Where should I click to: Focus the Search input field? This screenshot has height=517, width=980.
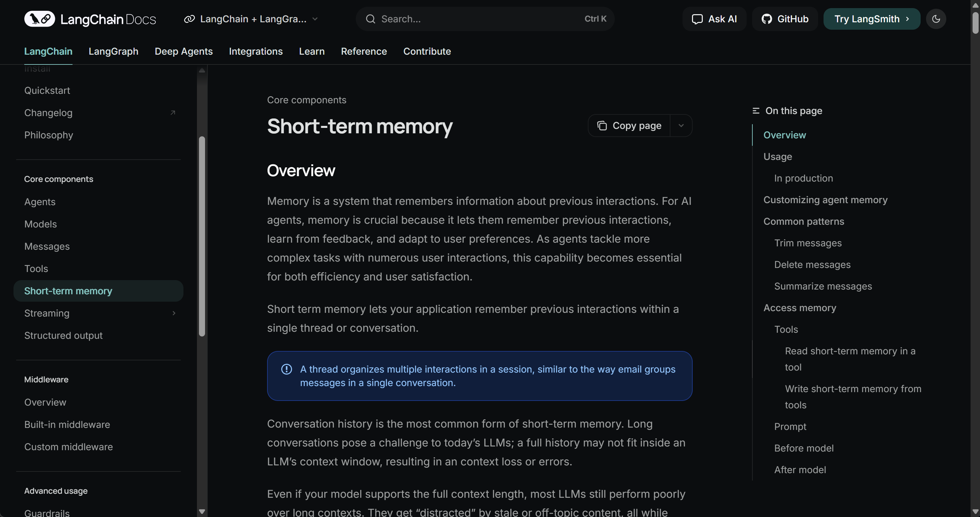click(x=485, y=19)
